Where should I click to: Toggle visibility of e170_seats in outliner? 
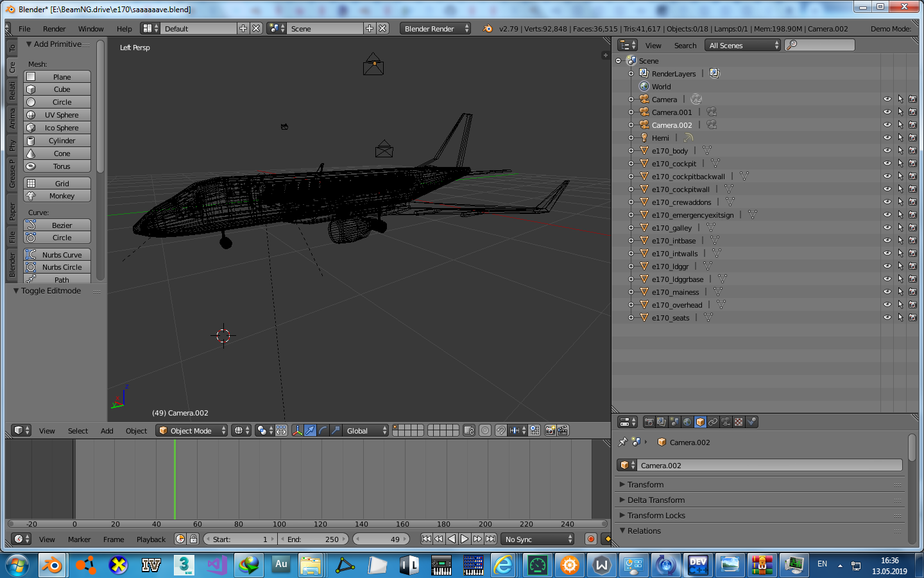[887, 318]
